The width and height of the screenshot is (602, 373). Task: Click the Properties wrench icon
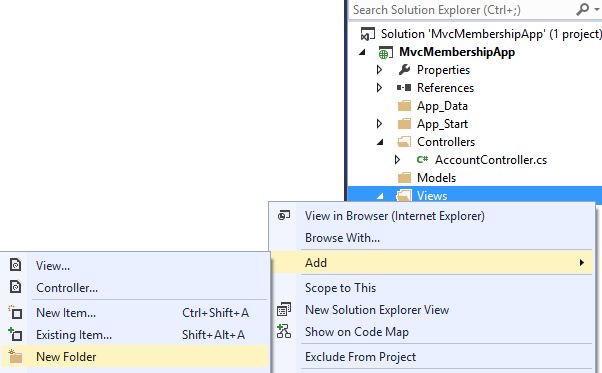404,69
